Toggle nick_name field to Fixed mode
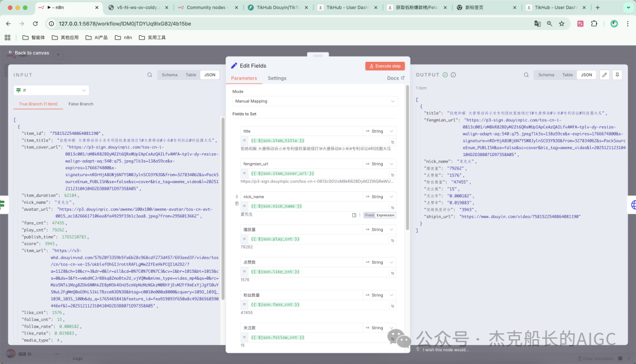This screenshot has height=364, width=636. 369,215
